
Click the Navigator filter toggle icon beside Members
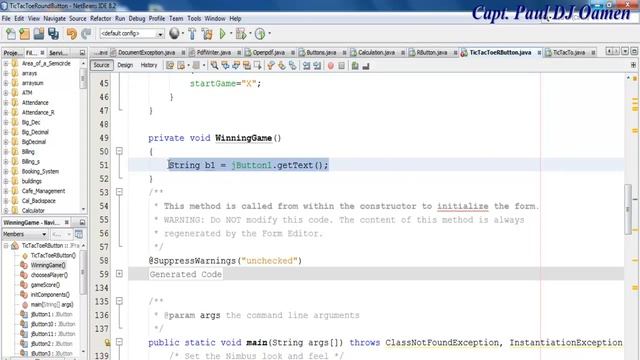(x=79, y=234)
